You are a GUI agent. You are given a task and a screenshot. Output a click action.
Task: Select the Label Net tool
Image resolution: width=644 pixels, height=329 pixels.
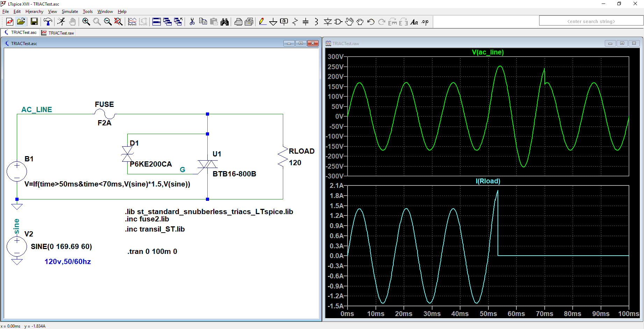point(284,22)
